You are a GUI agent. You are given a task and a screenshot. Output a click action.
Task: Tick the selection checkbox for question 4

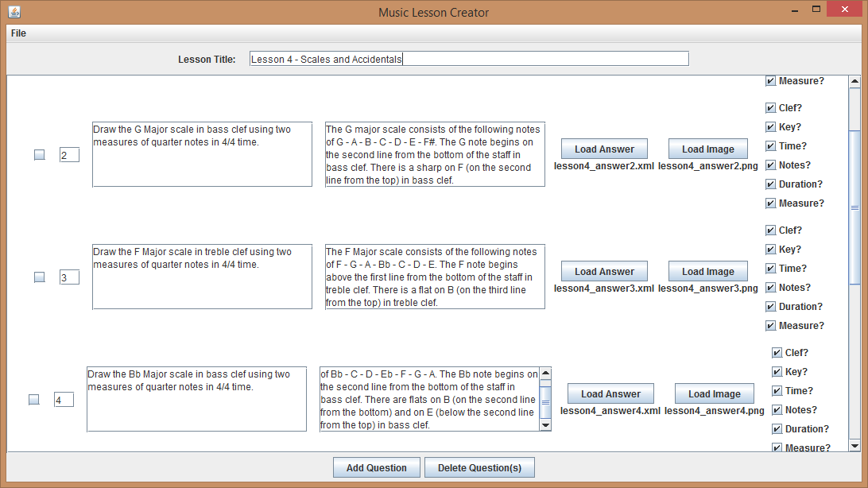click(34, 400)
